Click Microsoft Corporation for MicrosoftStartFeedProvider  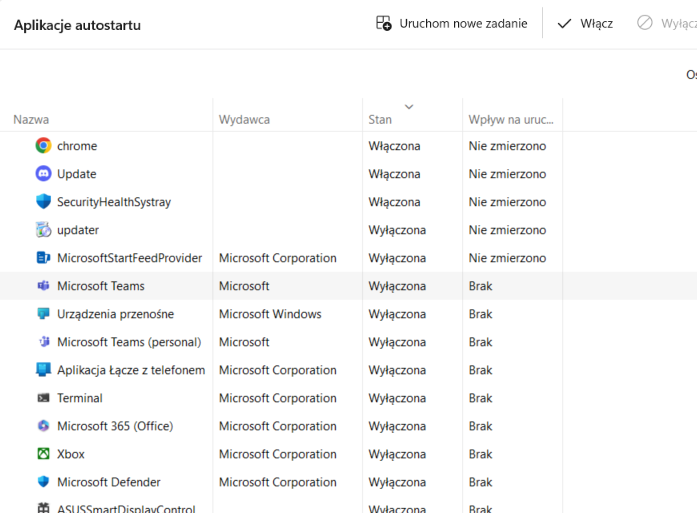(277, 258)
